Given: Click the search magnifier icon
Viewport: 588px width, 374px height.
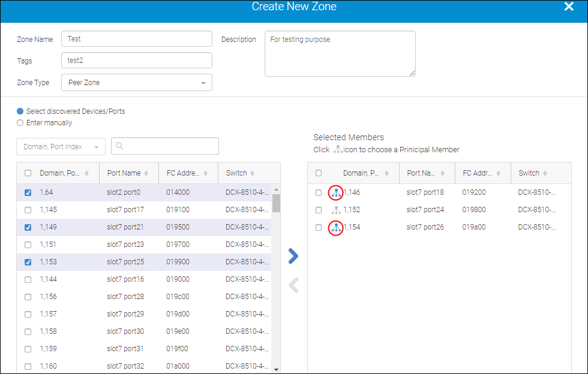Looking at the screenshot, I should click(x=120, y=146).
